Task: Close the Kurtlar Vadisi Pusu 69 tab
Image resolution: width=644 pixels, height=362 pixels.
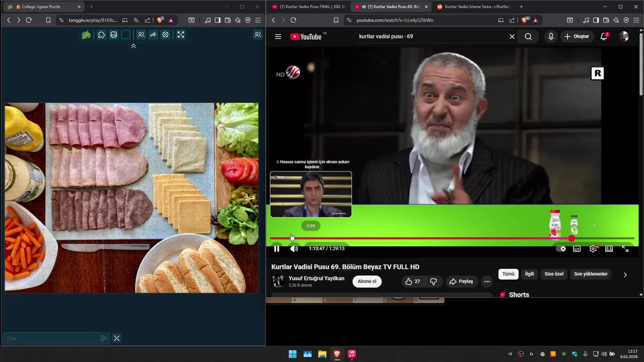Action: coord(427,7)
